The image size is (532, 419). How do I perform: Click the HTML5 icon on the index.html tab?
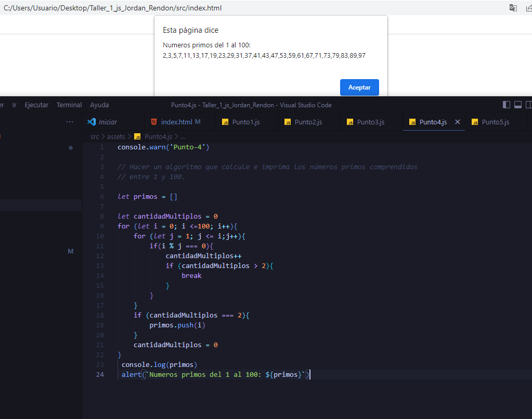(154, 122)
